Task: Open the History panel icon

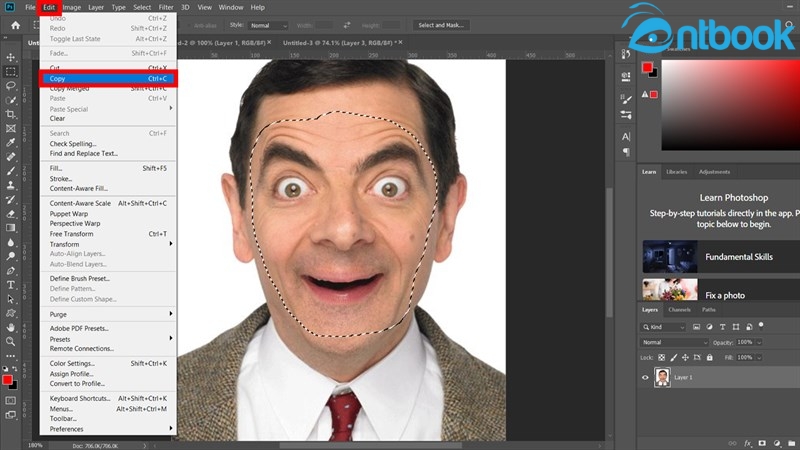Action: 626,54
